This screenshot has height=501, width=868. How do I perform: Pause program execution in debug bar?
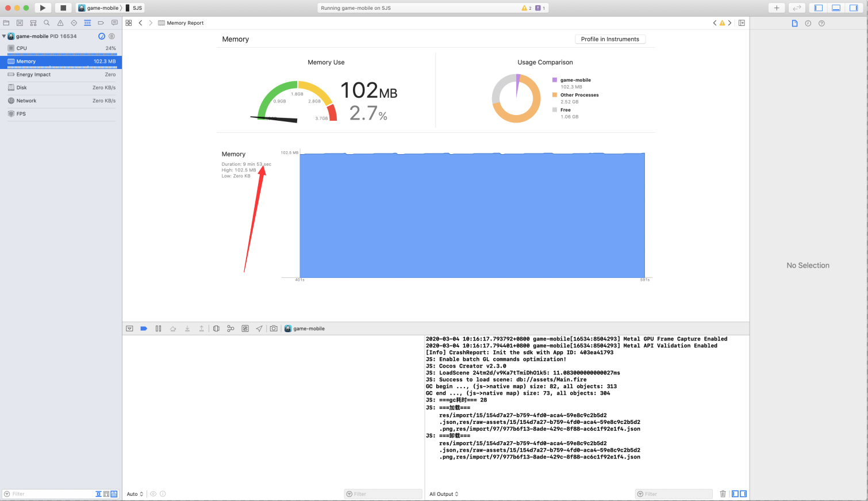coord(158,328)
